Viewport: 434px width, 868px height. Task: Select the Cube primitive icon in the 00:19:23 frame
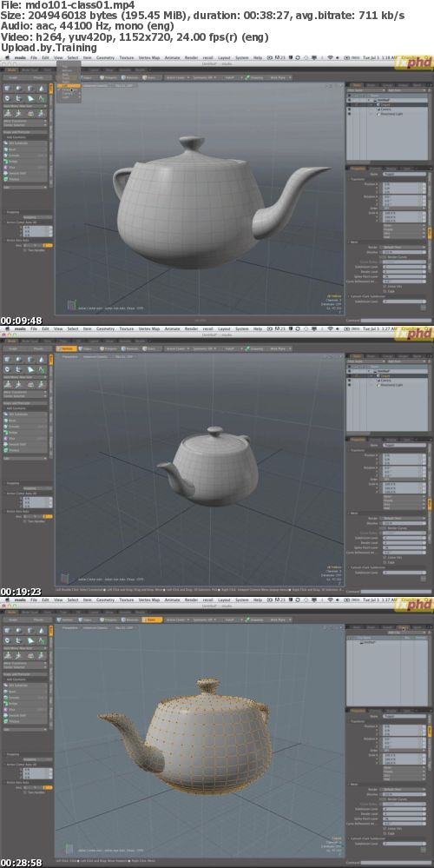point(8,360)
